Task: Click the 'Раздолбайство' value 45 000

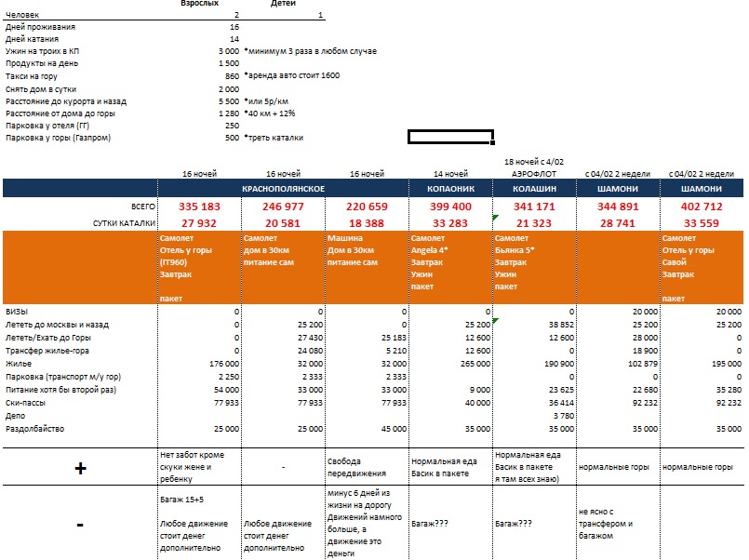Action: point(395,429)
